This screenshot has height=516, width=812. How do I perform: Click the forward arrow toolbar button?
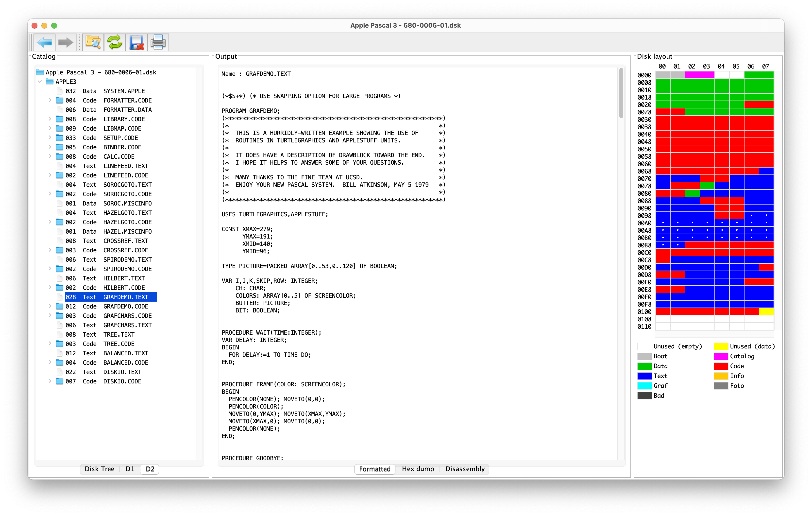click(x=66, y=42)
